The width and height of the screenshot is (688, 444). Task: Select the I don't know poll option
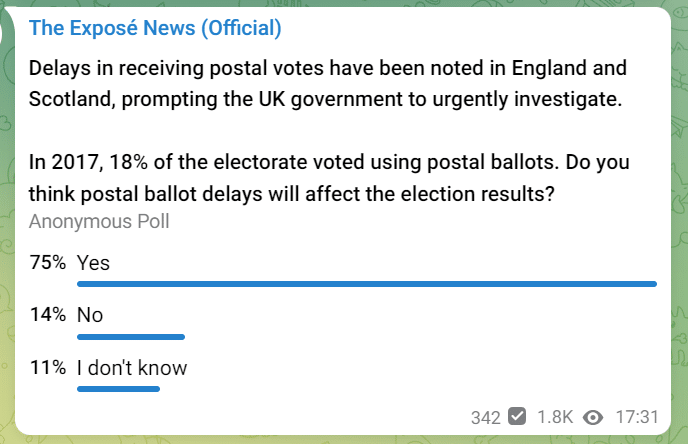tap(132, 368)
